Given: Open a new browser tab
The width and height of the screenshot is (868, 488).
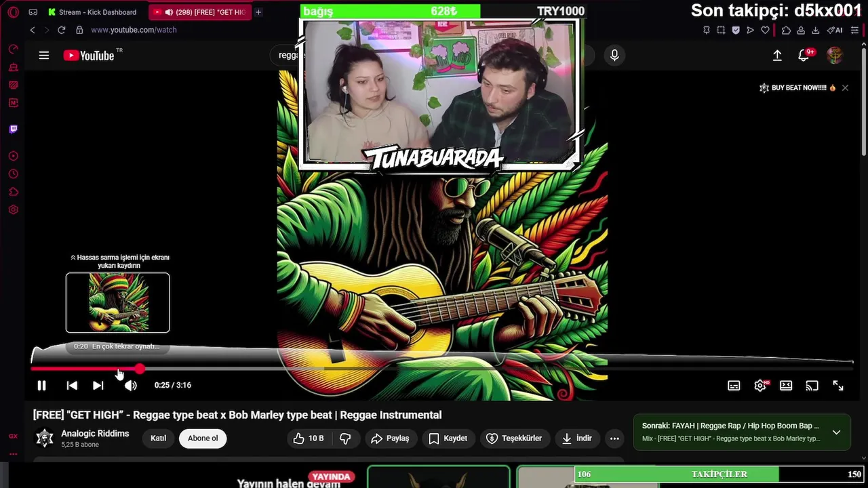Looking at the screenshot, I should pyautogui.click(x=258, y=12).
